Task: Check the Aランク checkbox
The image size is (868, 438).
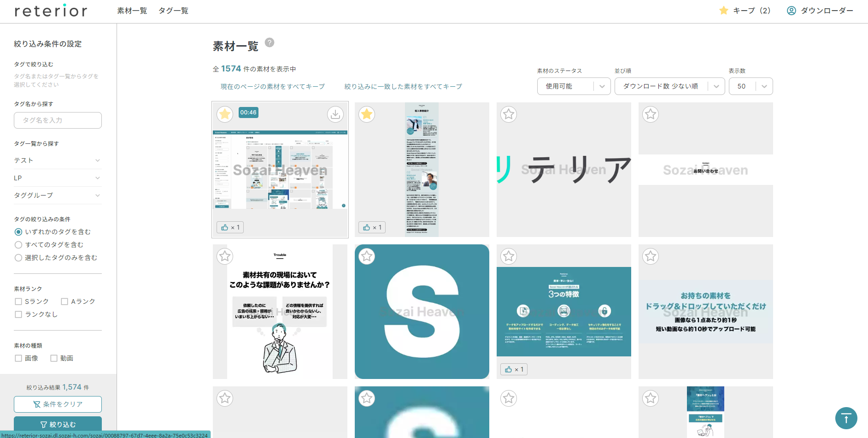Action: [x=65, y=302]
